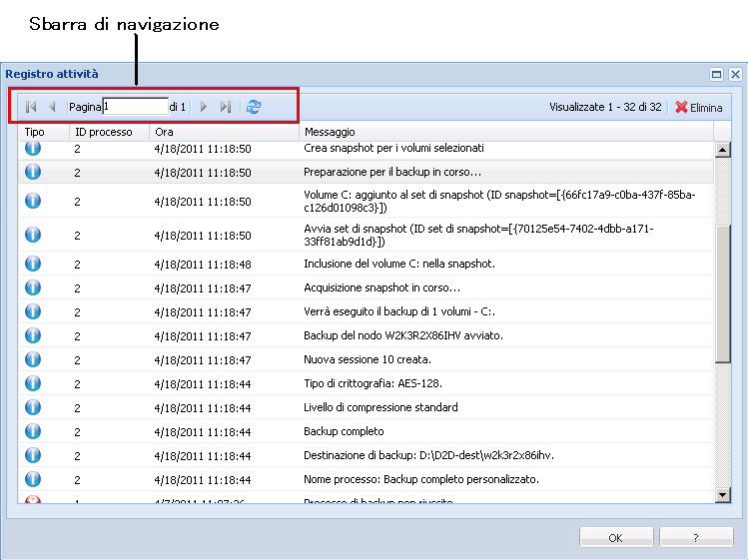
Task: Click the Elimina delete button
Action: click(699, 107)
